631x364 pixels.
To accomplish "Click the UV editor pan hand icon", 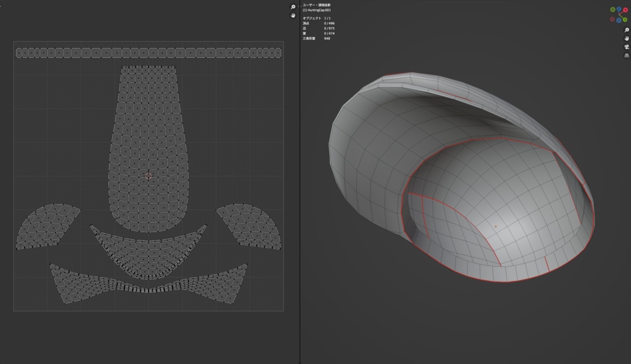I will 293,15.
